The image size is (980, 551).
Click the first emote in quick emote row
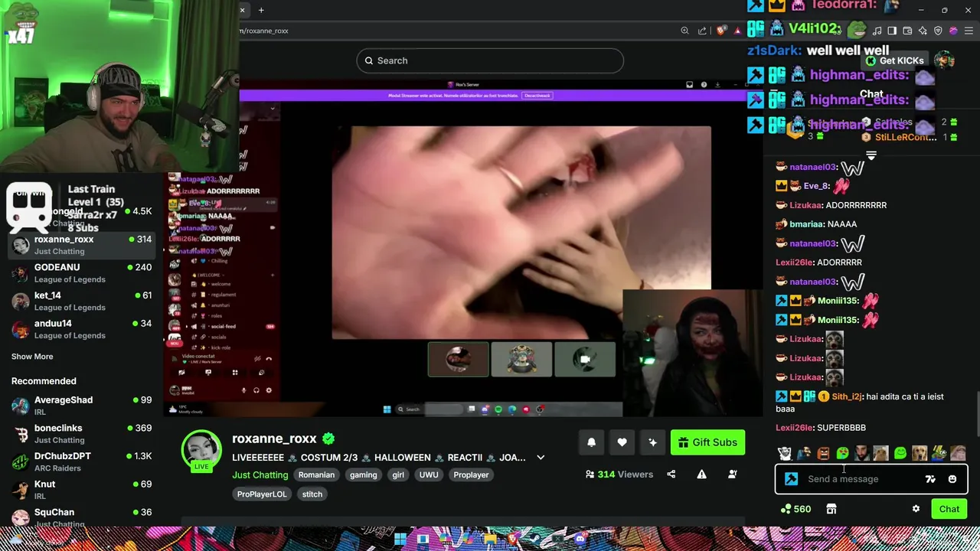[785, 454]
